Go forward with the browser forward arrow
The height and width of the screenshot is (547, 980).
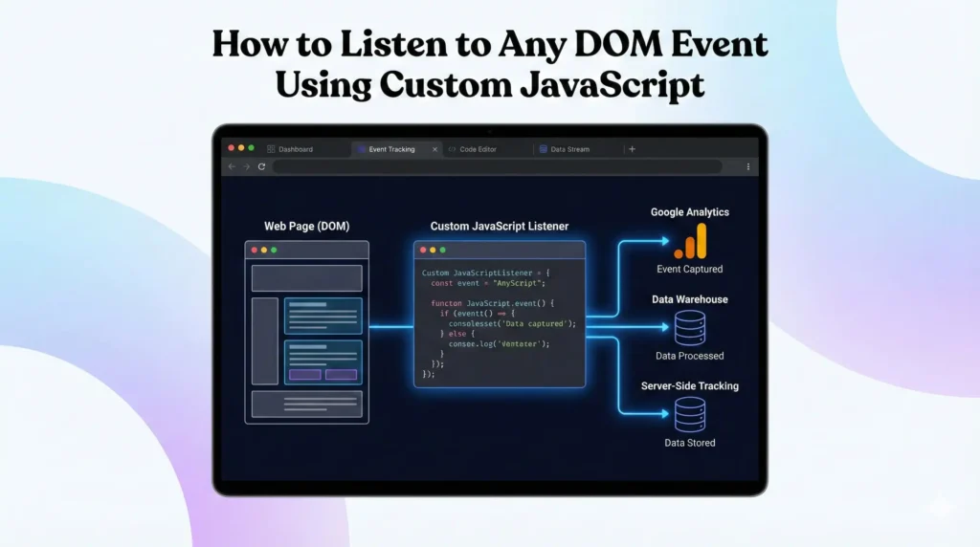pos(246,166)
